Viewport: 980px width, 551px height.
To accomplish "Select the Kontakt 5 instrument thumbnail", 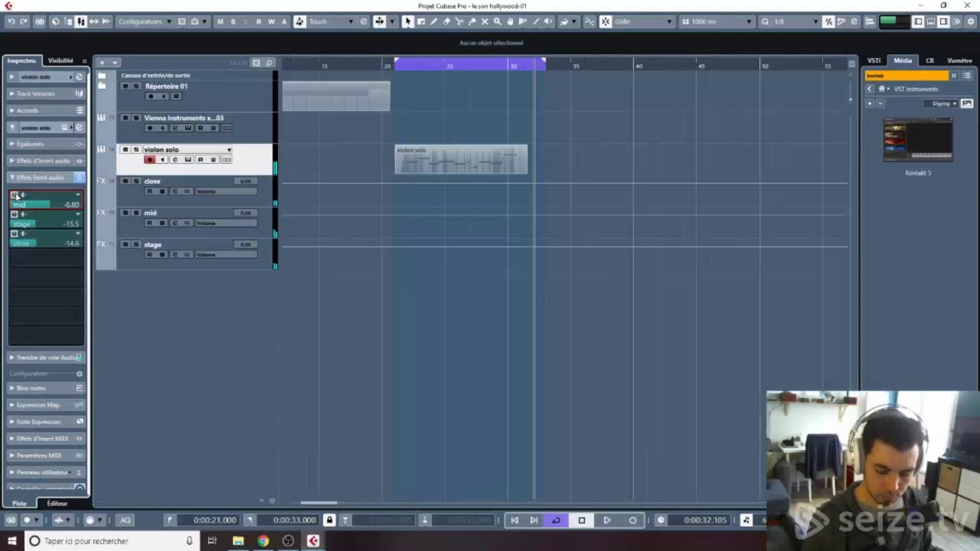I will point(918,140).
